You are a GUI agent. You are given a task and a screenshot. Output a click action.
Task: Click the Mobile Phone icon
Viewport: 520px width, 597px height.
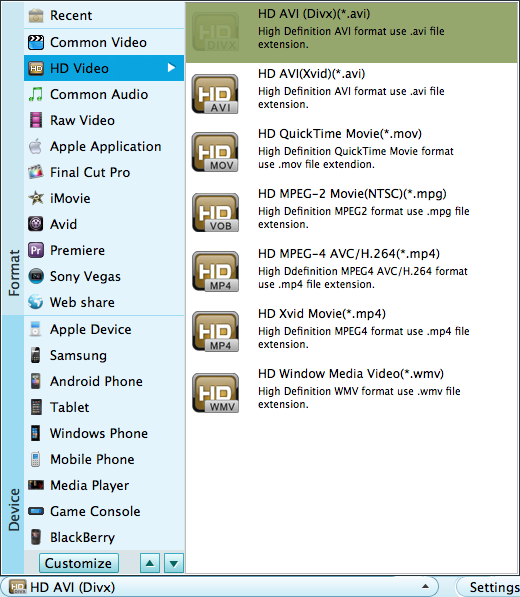pos(35,459)
